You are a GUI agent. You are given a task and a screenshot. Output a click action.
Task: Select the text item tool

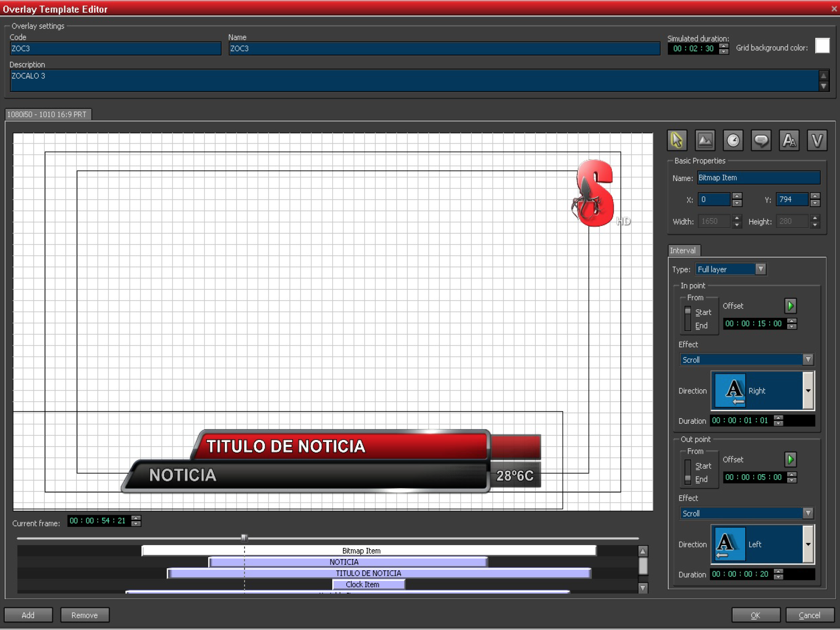tap(789, 140)
